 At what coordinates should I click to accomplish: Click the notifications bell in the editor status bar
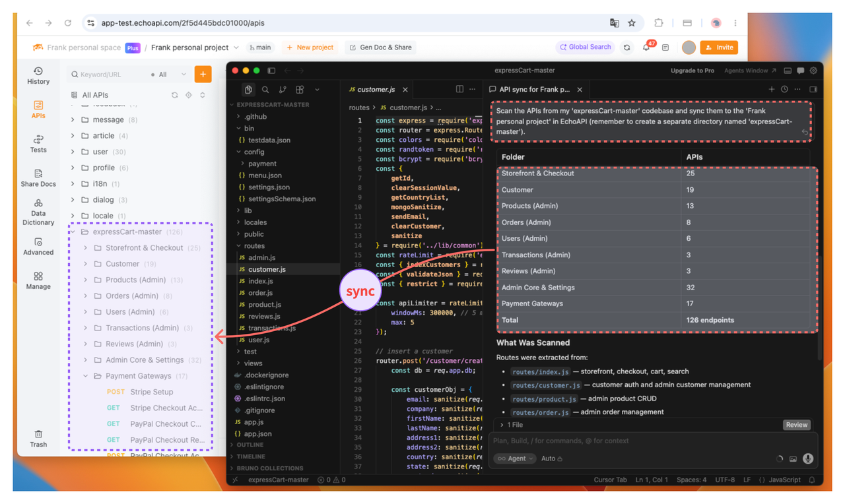(x=812, y=480)
